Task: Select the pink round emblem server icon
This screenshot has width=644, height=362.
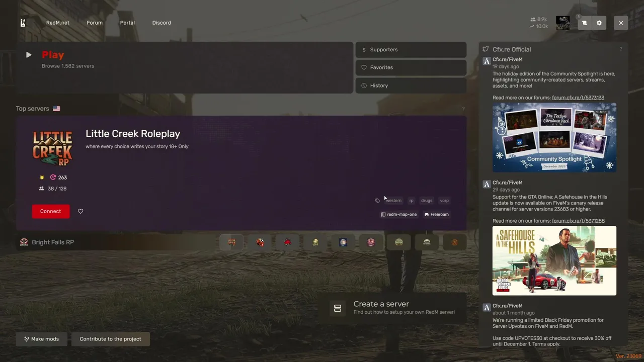Action: coord(371,242)
